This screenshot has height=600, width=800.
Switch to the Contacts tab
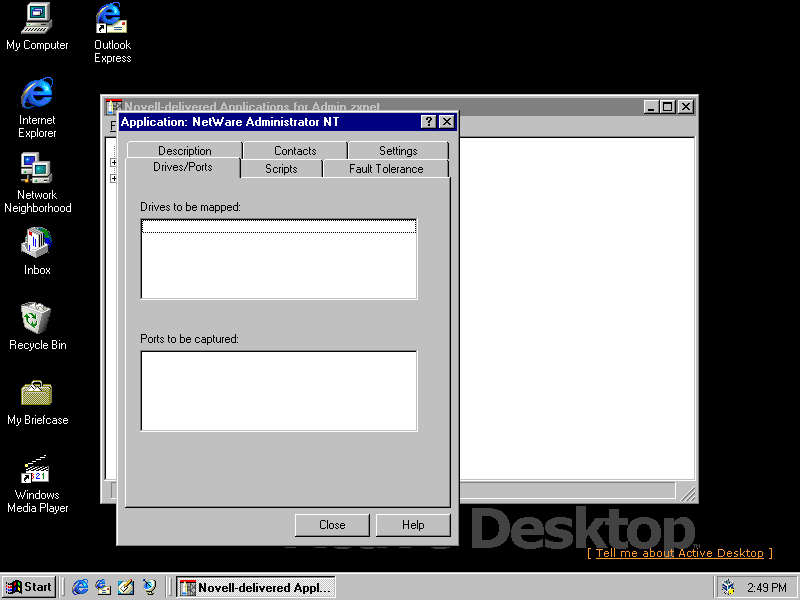(x=295, y=151)
